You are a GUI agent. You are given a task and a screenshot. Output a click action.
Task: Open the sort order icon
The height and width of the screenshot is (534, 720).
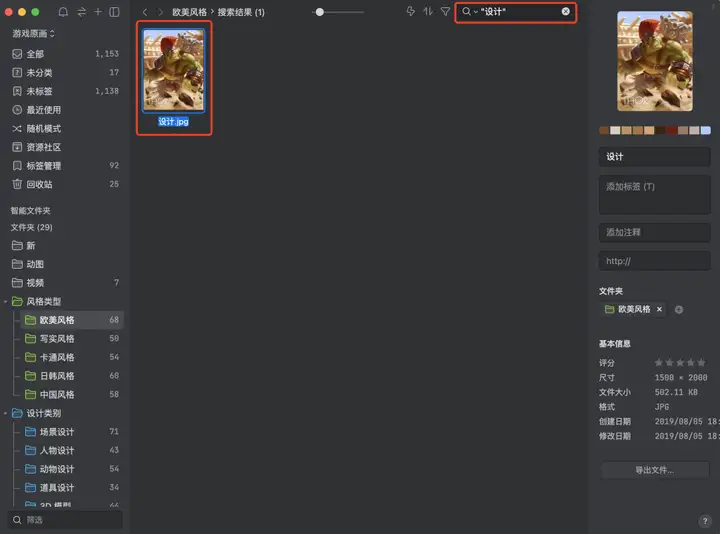pos(428,11)
